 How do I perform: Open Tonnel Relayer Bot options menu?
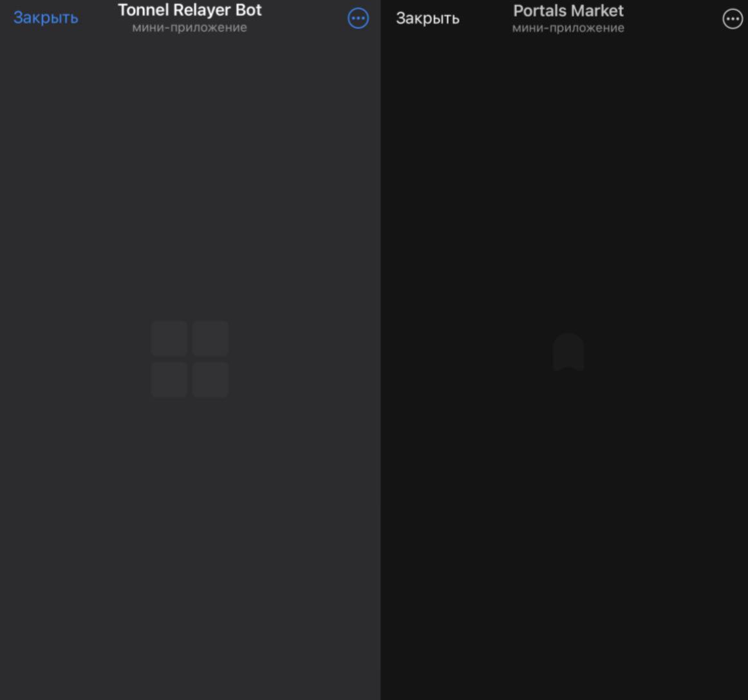click(359, 18)
